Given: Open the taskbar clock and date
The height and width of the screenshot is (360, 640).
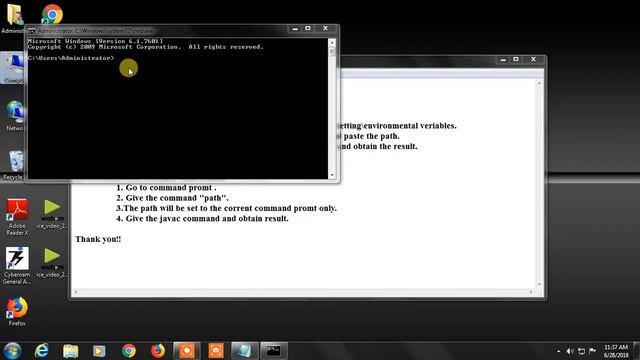Looking at the screenshot, I should point(616,351).
